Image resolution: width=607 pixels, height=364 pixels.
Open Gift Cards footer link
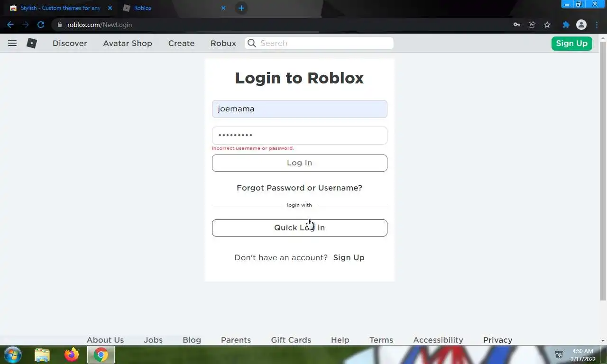pos(291,340)
